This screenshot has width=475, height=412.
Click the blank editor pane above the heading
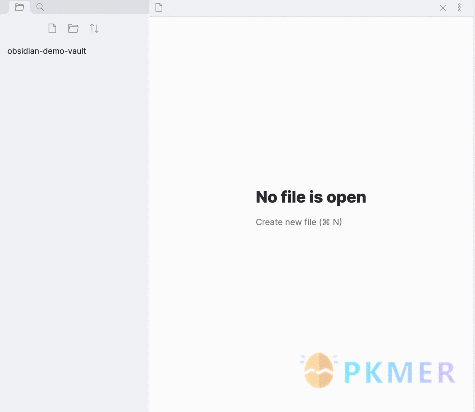click(x=311, y=100)
